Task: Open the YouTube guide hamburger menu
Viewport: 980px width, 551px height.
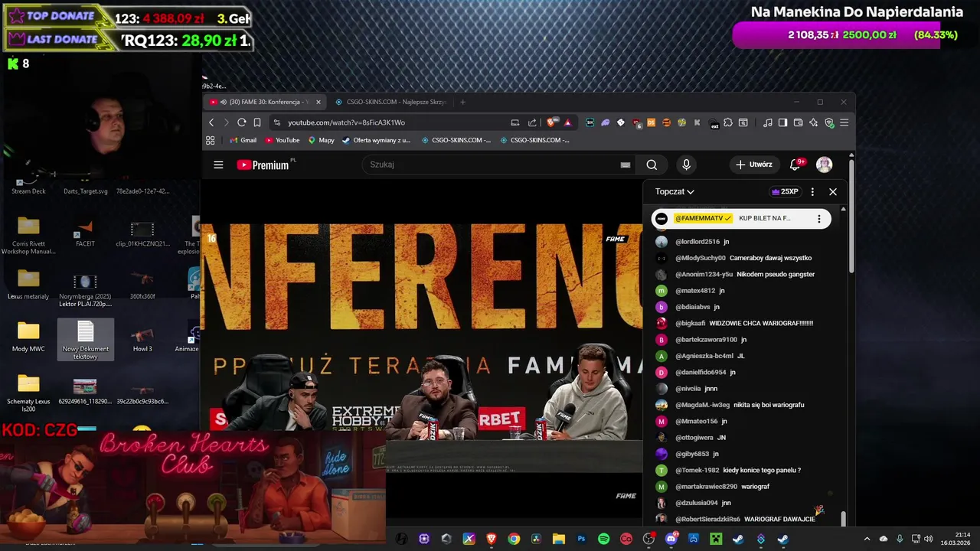Action: 218,165
